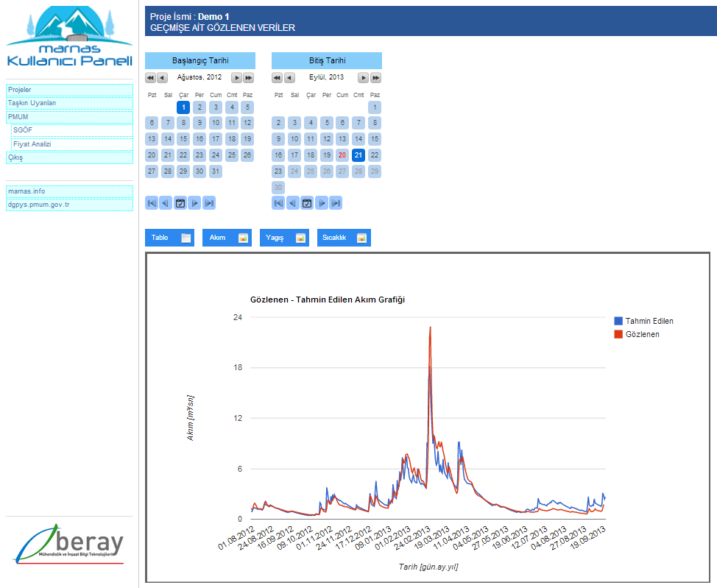Viewport: 717px width, 588px height.
Task: Go to next month in Başlangıç Tarihi calendar
Action: [236, 77]
